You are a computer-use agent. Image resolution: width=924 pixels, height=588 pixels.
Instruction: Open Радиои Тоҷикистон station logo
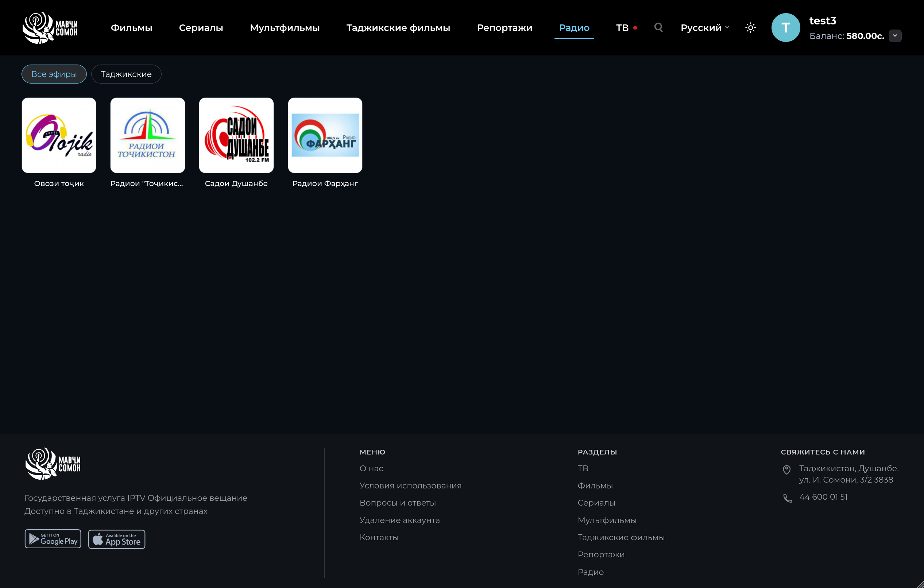[x=148, y=135]
